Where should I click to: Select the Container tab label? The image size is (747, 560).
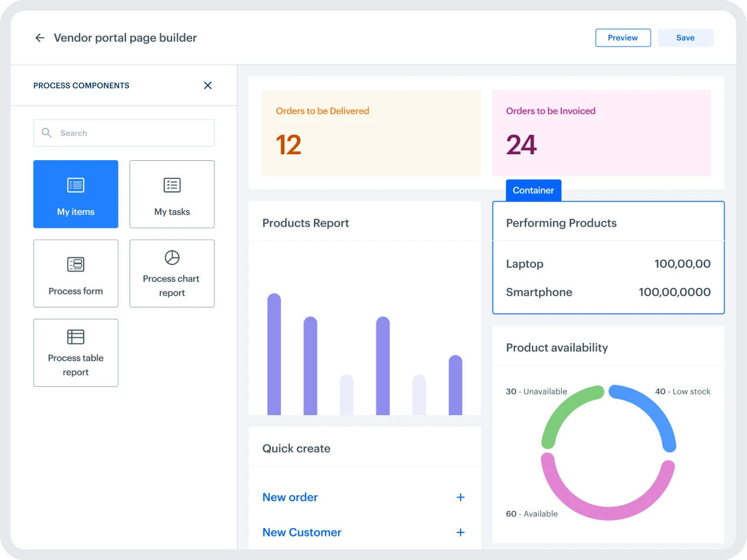click(x=533, y=190)
